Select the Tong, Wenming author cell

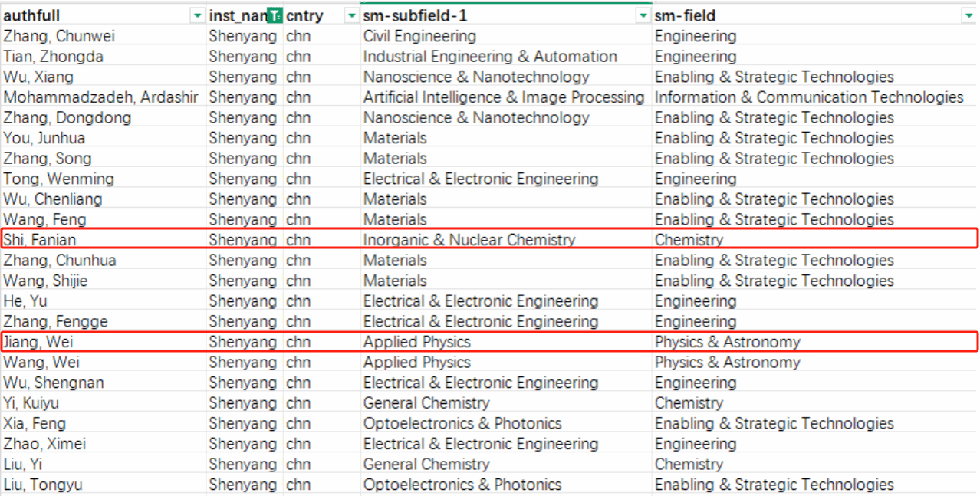tap(58, 179)
